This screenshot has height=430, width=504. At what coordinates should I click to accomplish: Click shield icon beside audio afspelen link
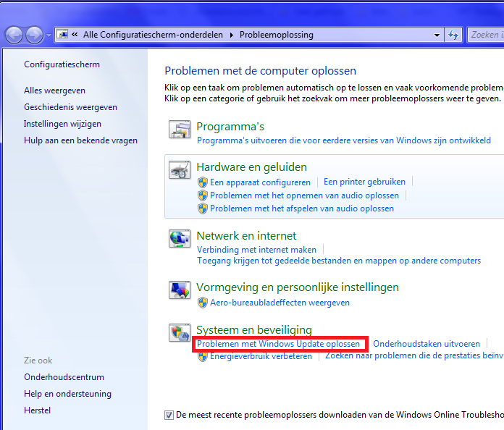[x=203, y=208]
